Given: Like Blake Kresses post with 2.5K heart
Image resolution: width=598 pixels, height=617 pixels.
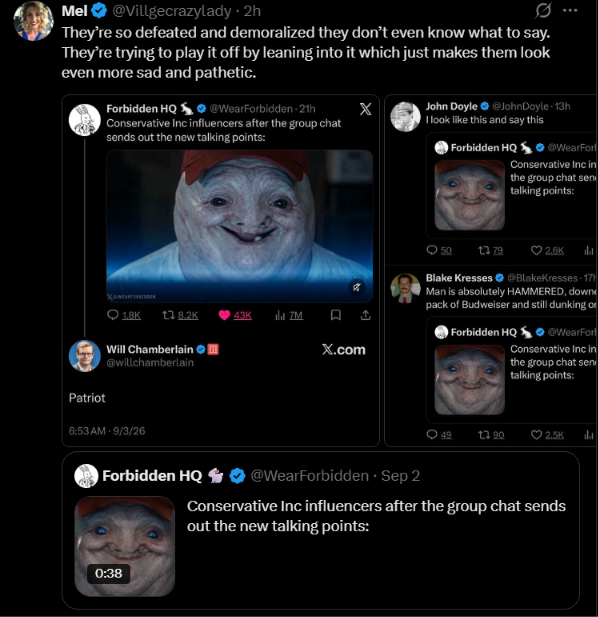Looking at the screenshot, I should tap(536, 434).
